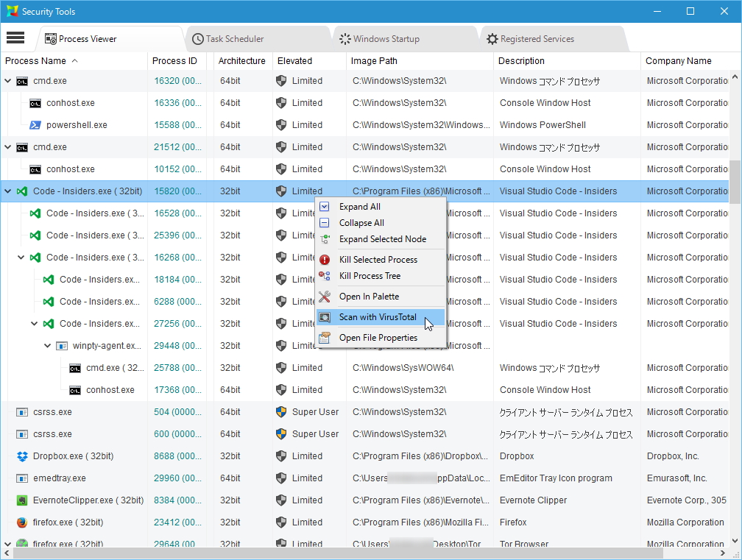Sort by Description column header
The width and height of the screenshot is (742, 560).
tap(567, 60)
